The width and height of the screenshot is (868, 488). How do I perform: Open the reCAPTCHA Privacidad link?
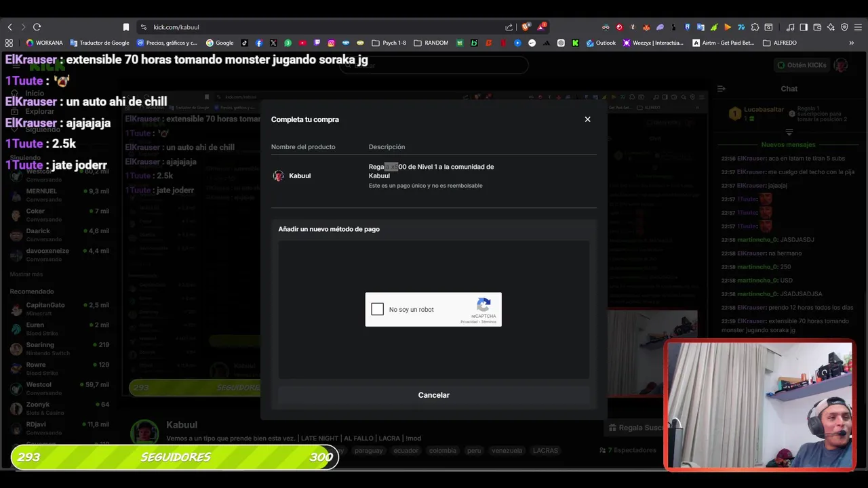click(x=469, y=322)
